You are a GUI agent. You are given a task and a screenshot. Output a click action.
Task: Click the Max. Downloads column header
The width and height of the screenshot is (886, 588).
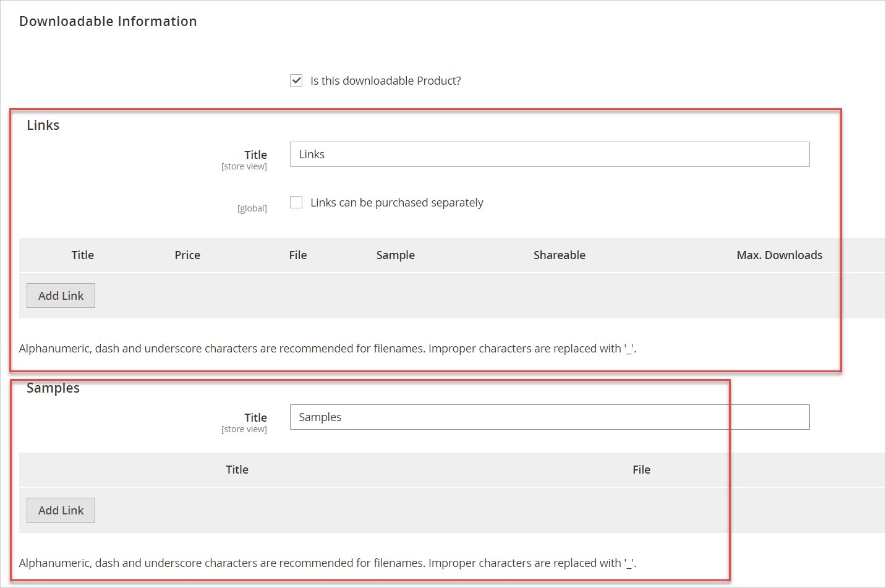pos(779,255)
